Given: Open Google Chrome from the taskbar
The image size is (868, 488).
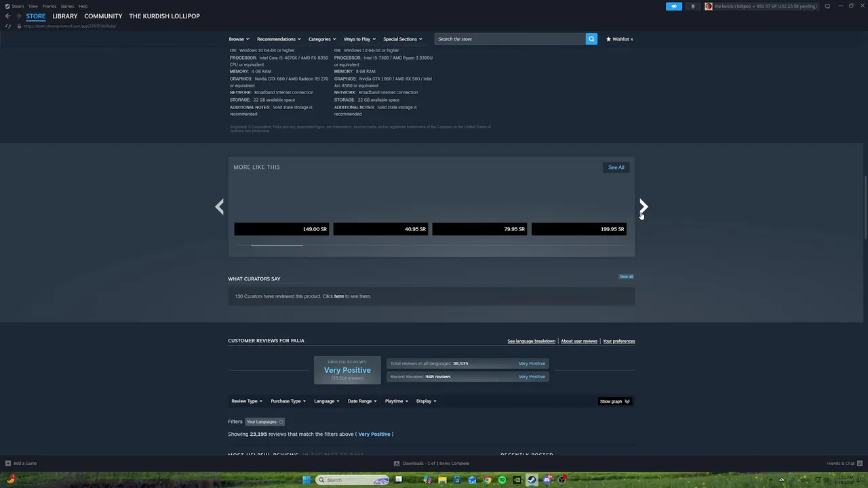Looking at the screenshot, I should click(x=487, y=480).
